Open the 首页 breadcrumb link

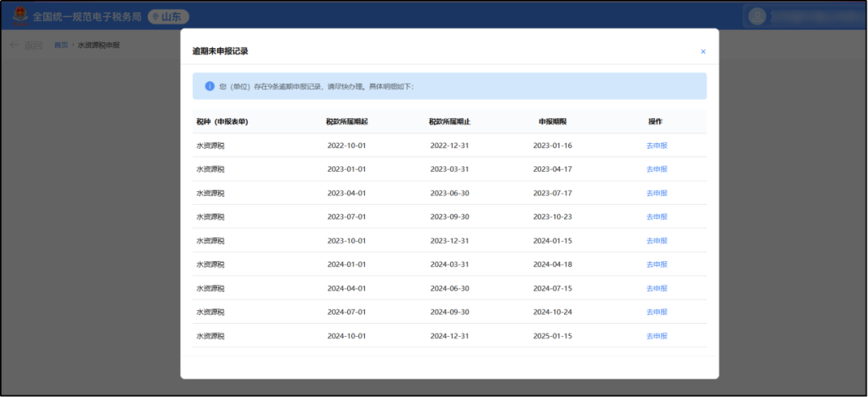[x=60, y=45]
